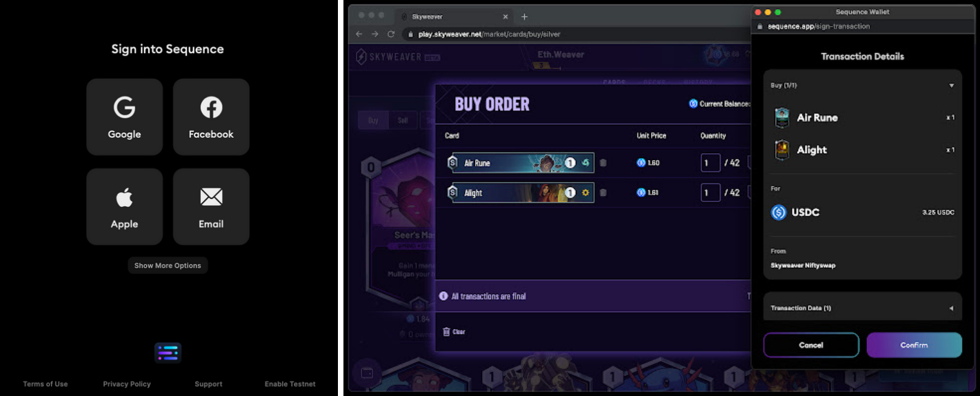980x396 pixels.
Task: Open the wallet icon at bottom left
Action: click(367, 373)
